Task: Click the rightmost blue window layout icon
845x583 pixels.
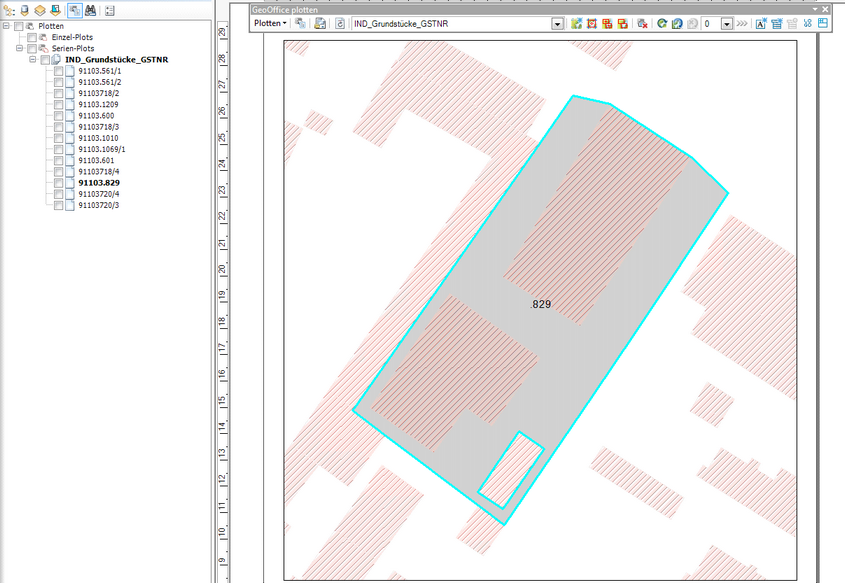Action: pyautogui.click(x=822, y=23)
